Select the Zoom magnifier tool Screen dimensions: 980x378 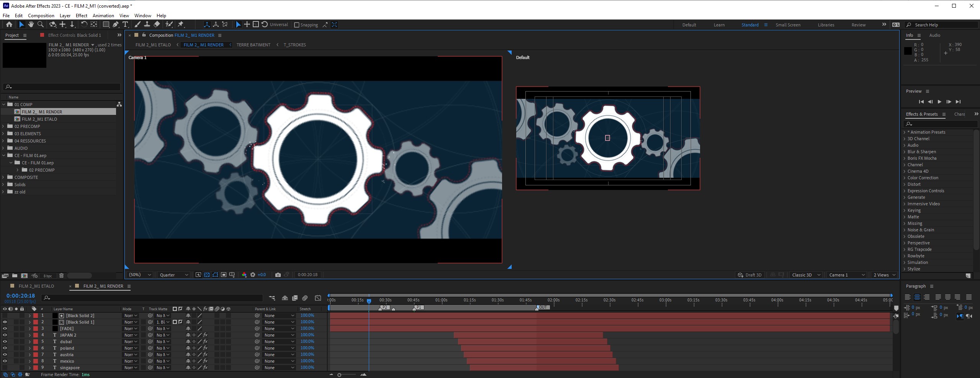click(x=41, y=25)
